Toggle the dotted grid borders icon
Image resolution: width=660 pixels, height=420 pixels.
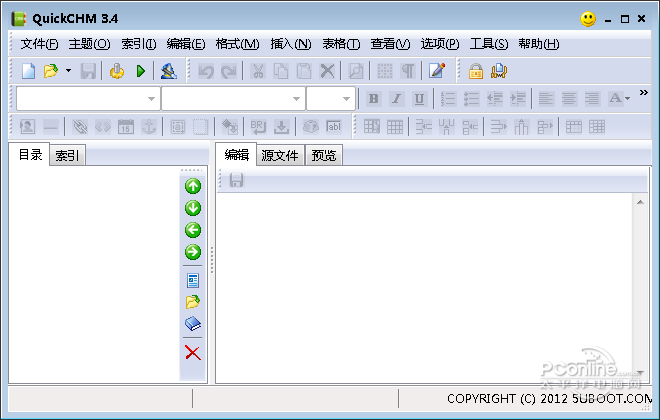(385, 71)
